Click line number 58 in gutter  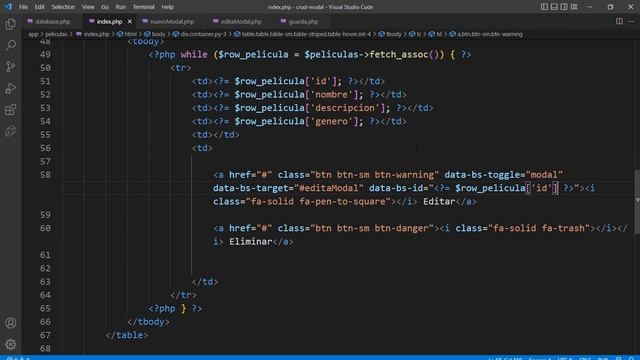pyautogui.click(x=45, y=175)
